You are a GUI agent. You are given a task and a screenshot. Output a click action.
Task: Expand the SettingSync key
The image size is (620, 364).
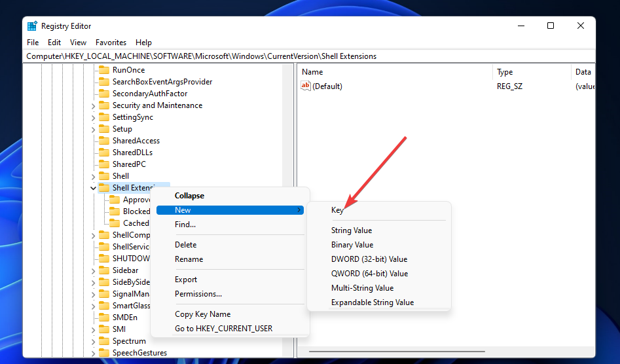[94, 118]
